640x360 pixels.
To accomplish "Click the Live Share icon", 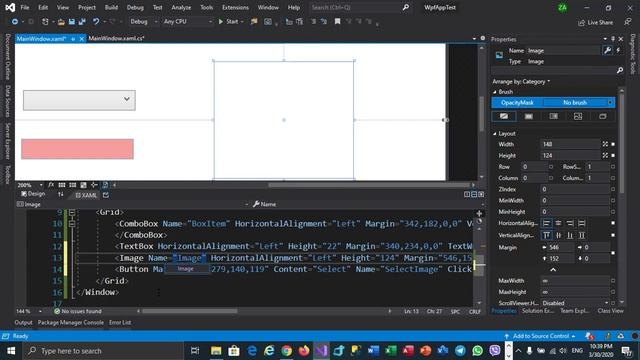I will point(581,23).
